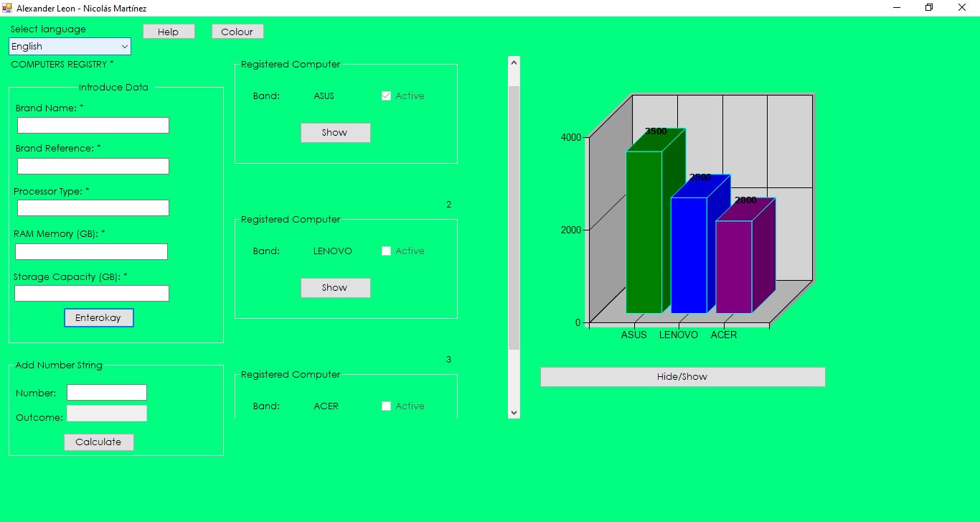Click the LENOVO axis label under the chart
980x522 pixels.
679,335
